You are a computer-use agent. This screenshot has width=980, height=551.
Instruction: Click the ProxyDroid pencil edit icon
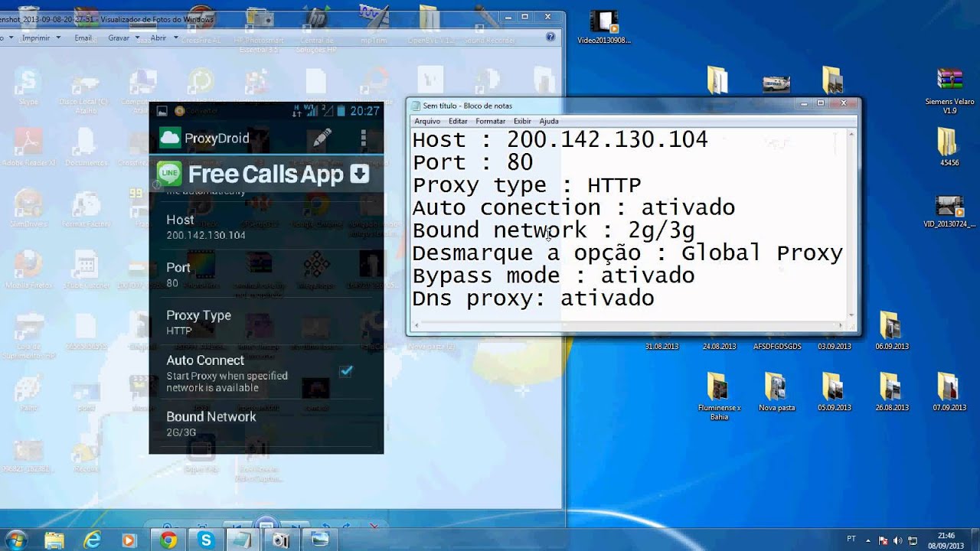point(322,138)
